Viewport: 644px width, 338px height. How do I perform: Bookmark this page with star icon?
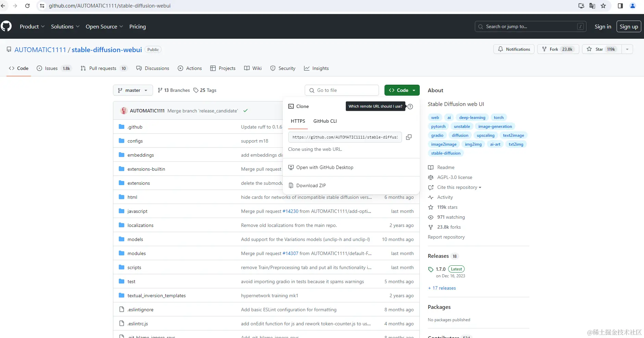(603, 6)
